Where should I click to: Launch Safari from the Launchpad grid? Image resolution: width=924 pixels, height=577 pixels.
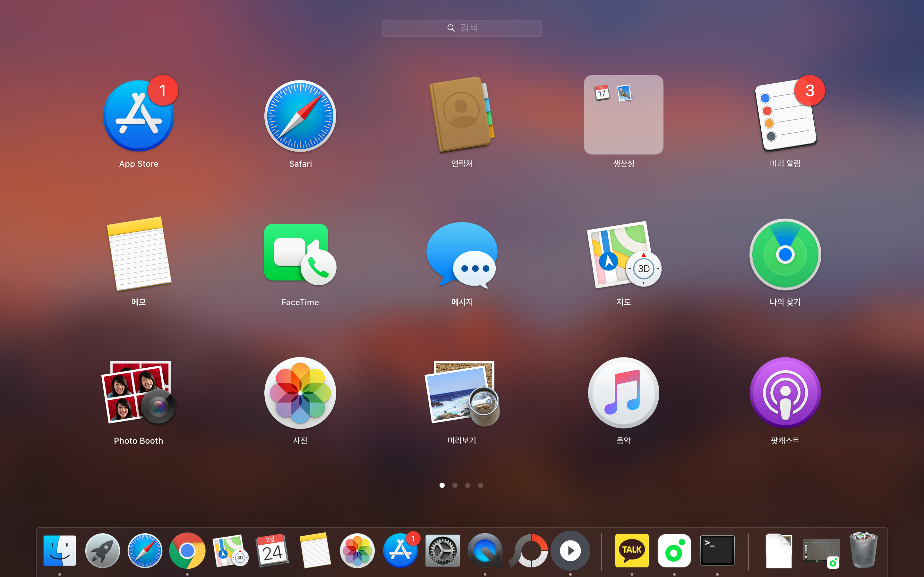tap(300, 116)
